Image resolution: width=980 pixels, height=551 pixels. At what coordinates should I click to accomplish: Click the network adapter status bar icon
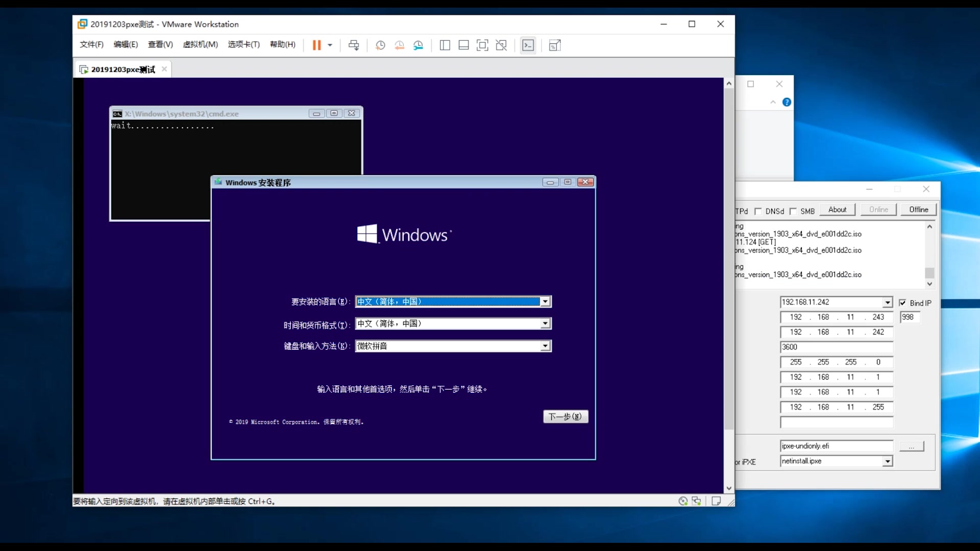tap(696, 501)
